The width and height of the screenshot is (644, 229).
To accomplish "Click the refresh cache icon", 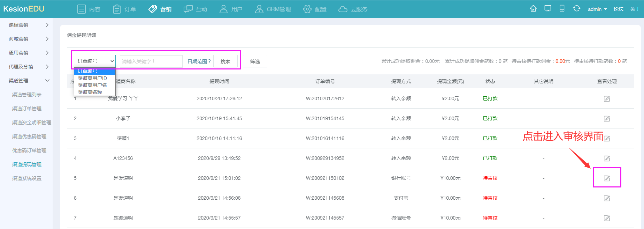I will (576, 9).
